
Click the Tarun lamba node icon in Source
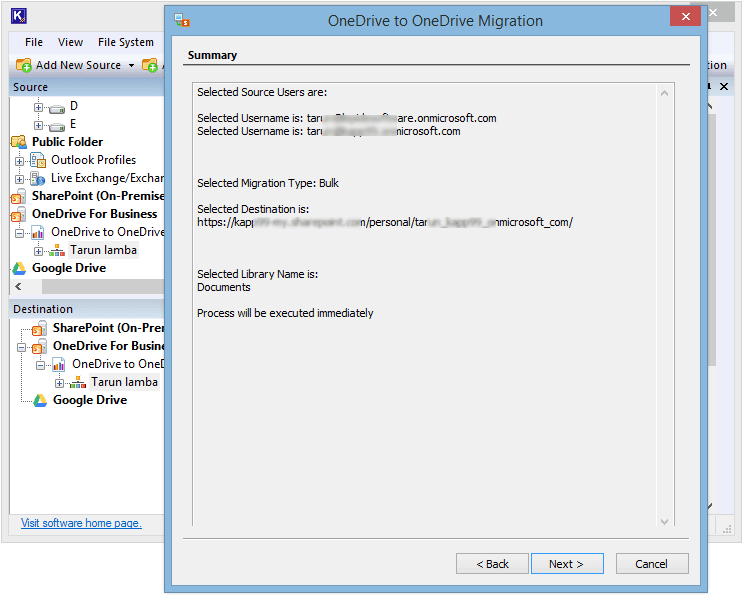pos(57,250)
